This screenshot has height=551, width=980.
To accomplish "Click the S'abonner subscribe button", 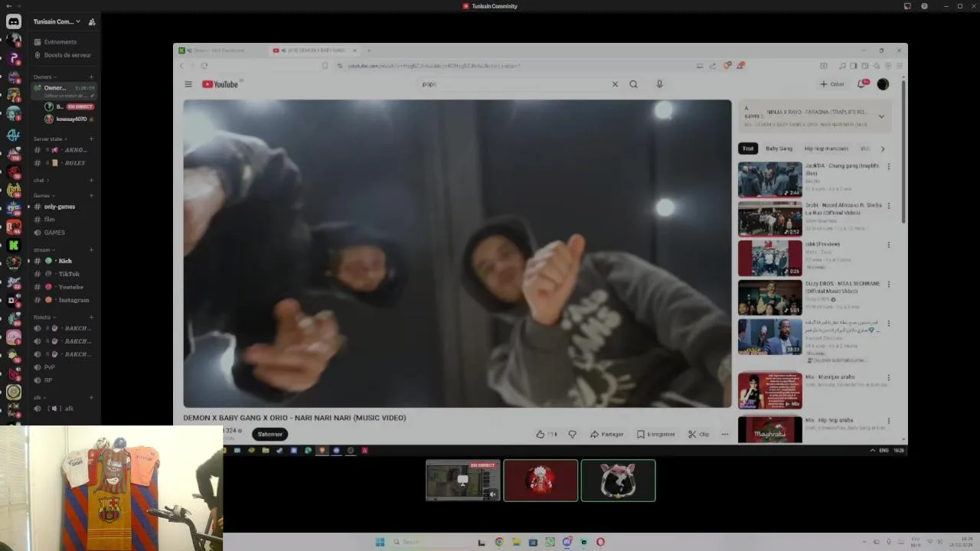I will click(269, 434).
